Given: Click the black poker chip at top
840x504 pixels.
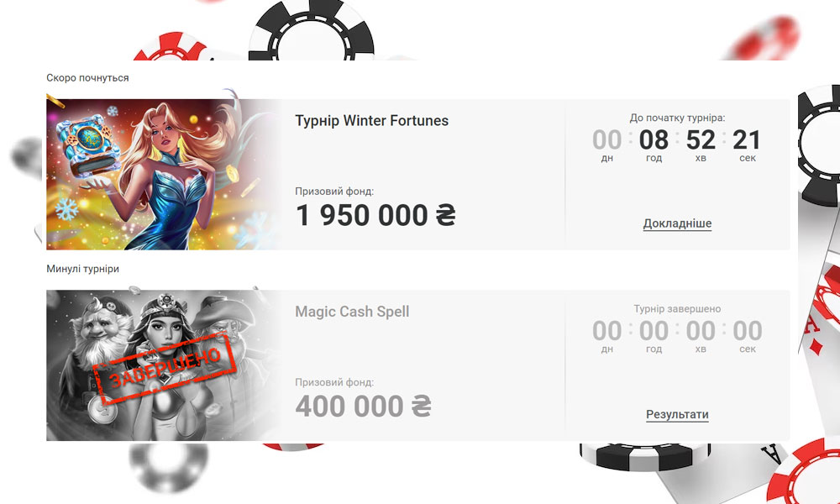Looking at the screenshot, I should 312,30.
